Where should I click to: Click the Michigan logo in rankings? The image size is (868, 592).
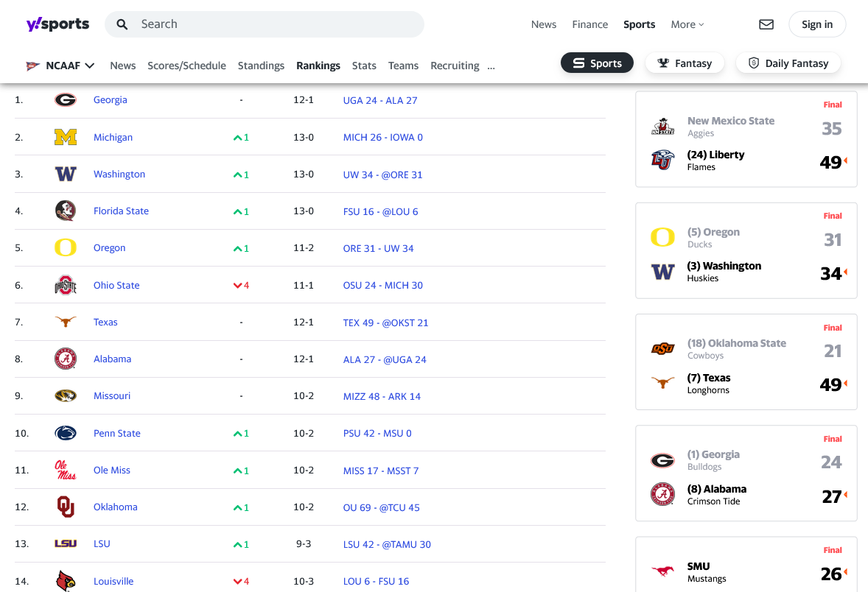[x=66, y=137]
